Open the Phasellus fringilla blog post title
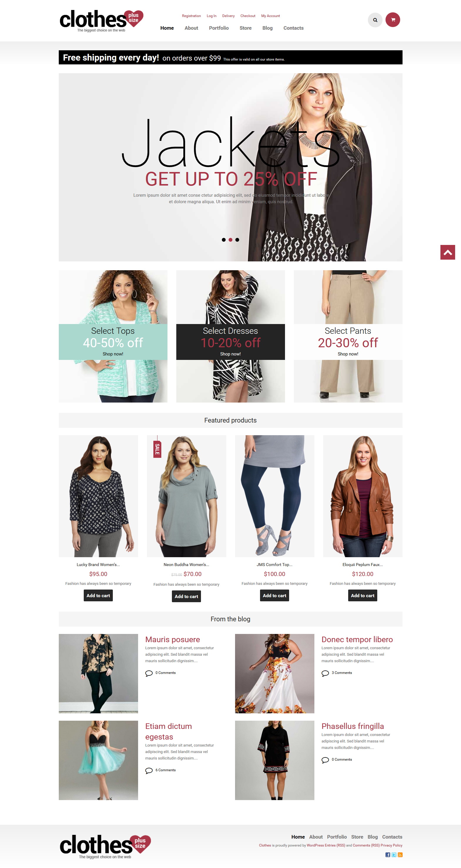 click(353, 726)
